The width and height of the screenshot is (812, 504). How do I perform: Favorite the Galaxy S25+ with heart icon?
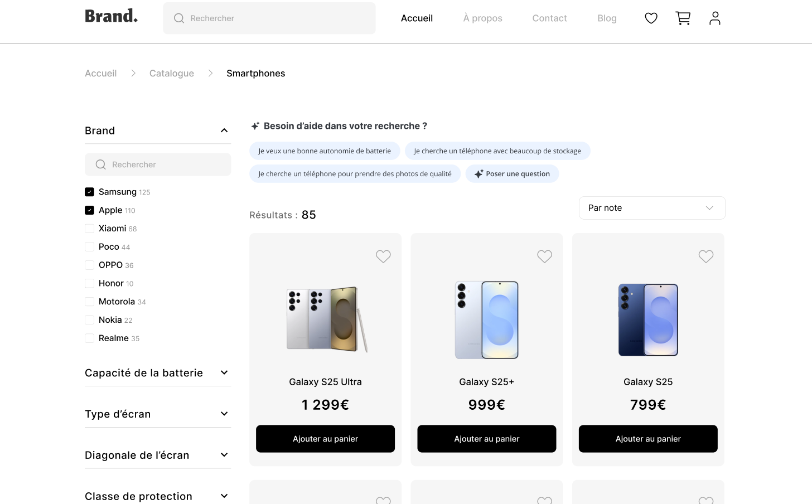point(544,256)
